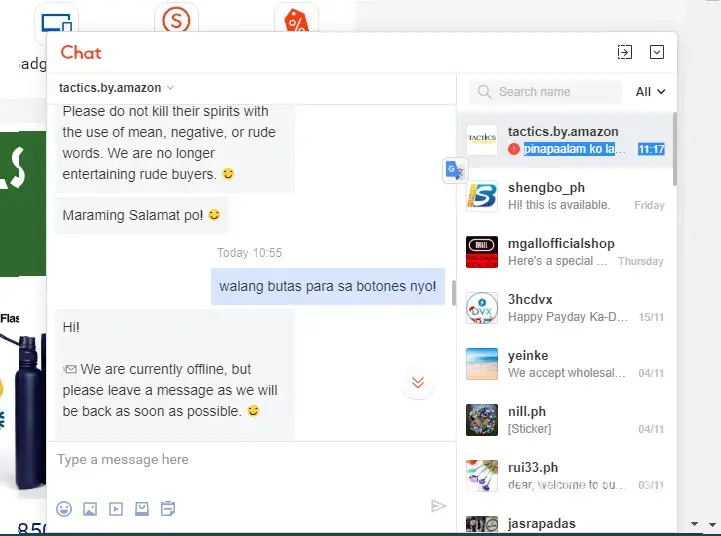Open the discount tag icon behind chat
721x536 pixels.
tap(296, 19)
